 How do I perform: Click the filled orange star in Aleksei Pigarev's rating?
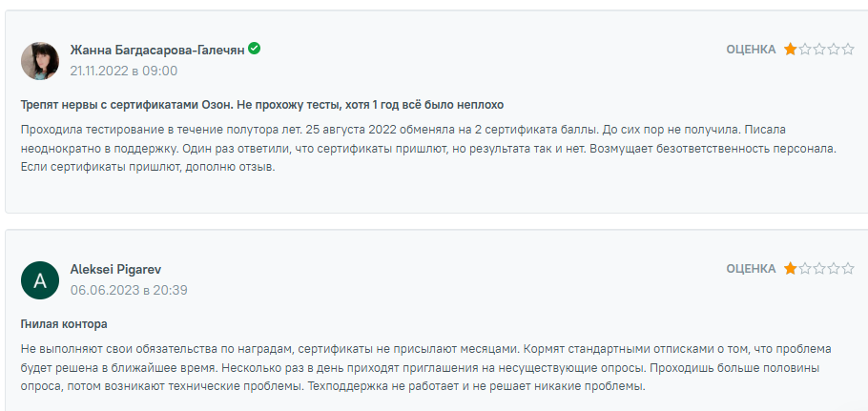point(790,269)
